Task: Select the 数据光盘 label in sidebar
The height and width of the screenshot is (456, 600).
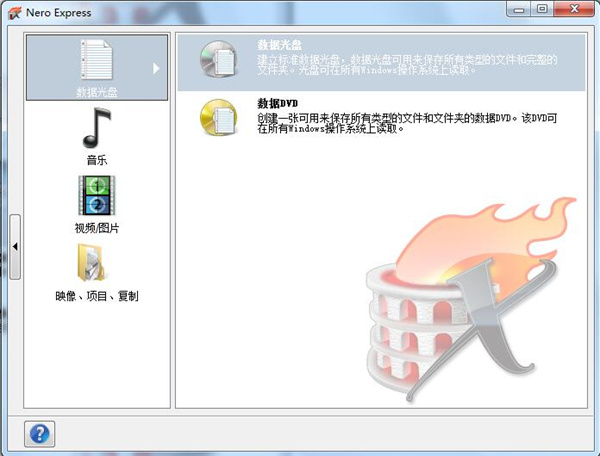Action: 97,92
